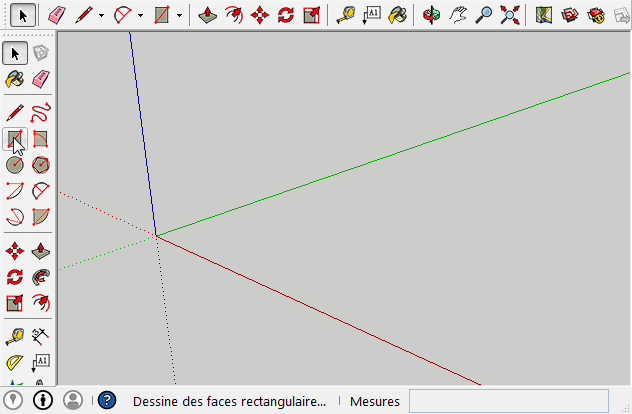Select the Rectangle shape tool in top toolbar
The width and height of the screenshot is (632, 414).
pos(162,15)
